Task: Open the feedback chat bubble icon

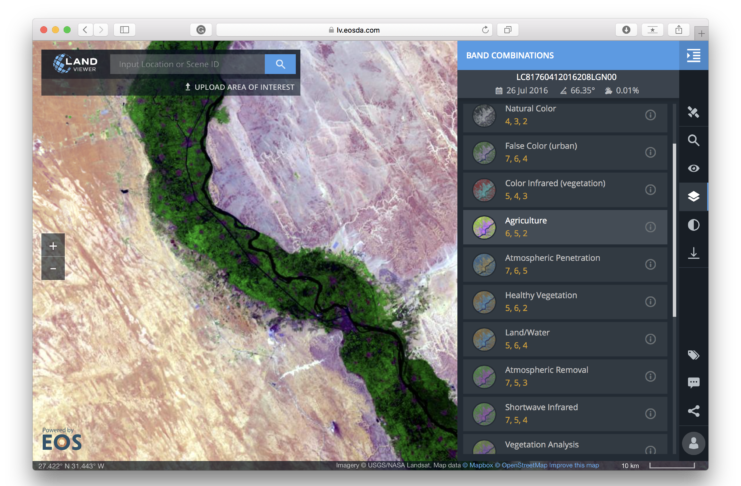Action: click(693, 383)
